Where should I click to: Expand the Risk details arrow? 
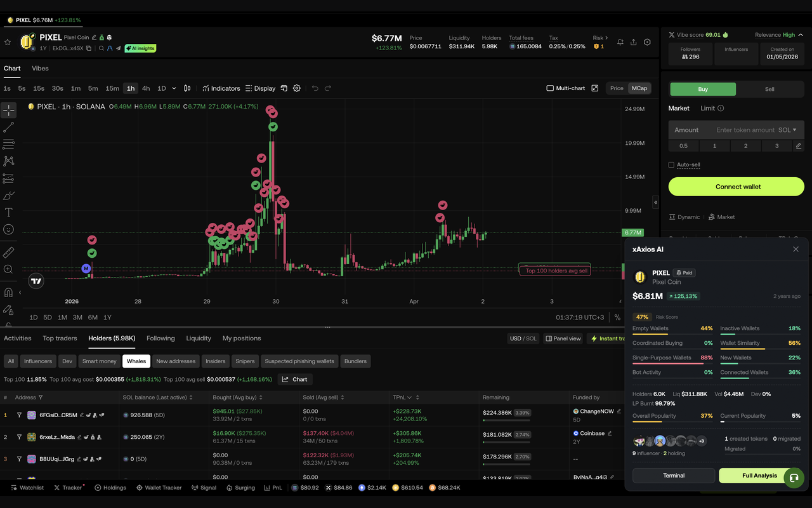[x=606, y=38]
